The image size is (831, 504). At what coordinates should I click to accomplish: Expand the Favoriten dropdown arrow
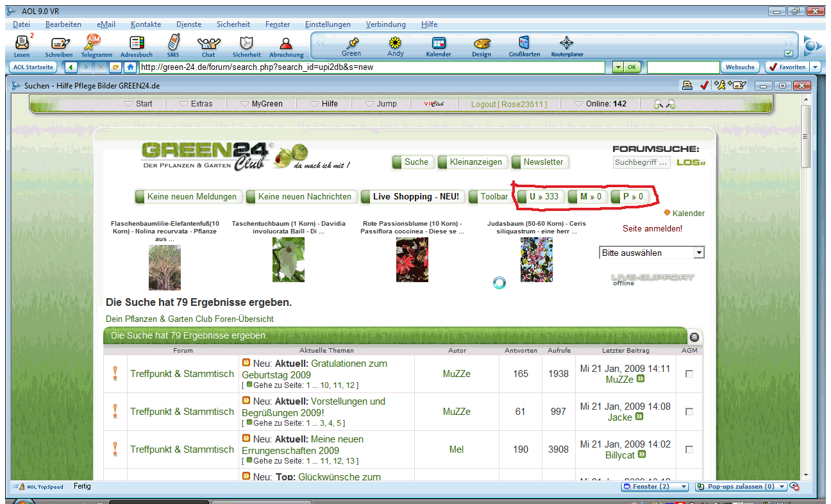click(x=815, y=67)
